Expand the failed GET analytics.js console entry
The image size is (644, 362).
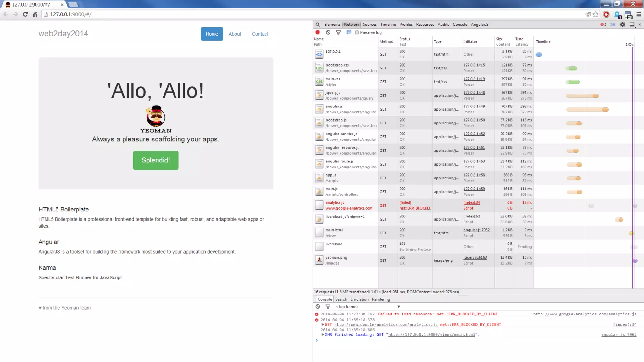coord(323,324)
